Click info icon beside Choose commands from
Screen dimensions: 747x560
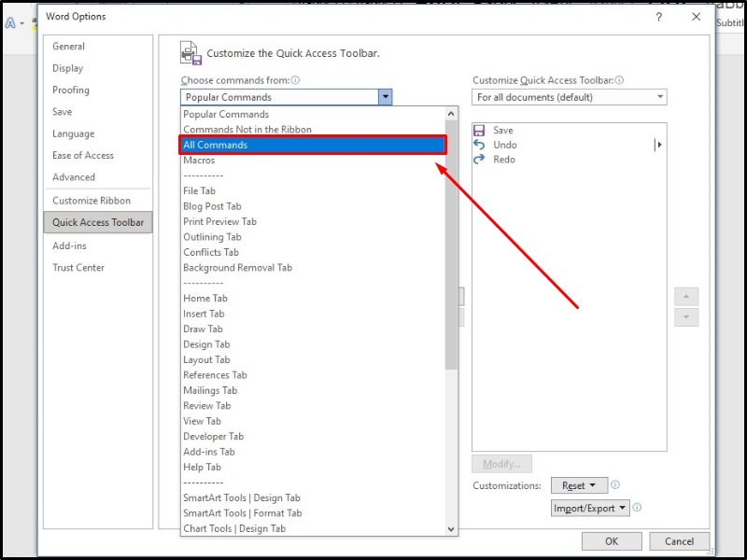295,80
